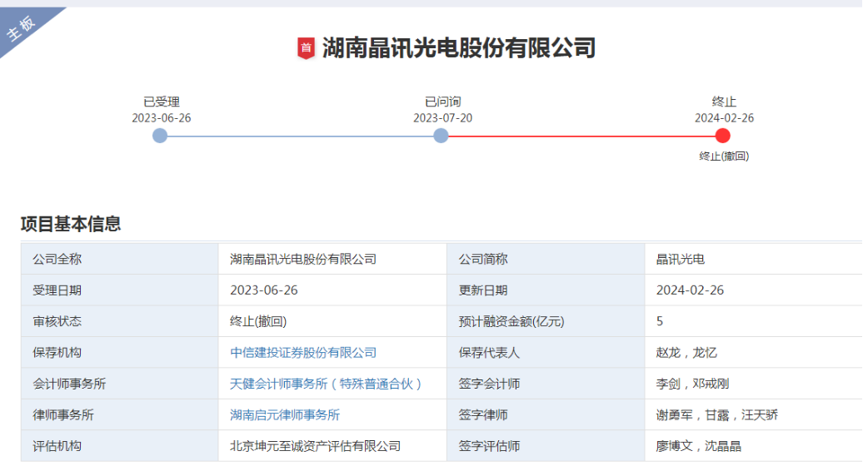Click the 2023-07-20 timeline date
868x466 pixels.
coord(443,117)
